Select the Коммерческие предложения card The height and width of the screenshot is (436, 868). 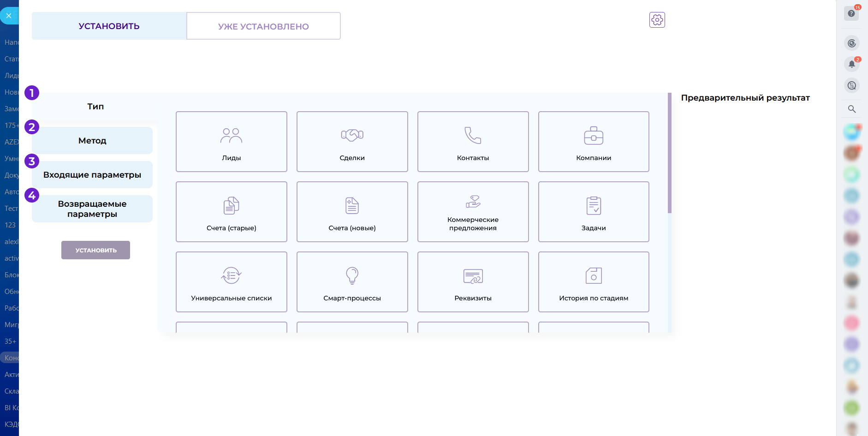coord(473,212)
